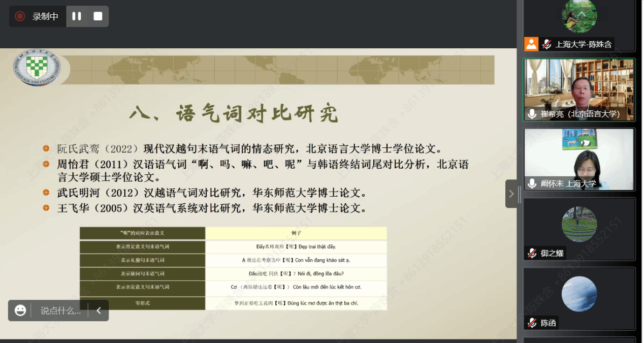This screenshot has height=343, width=644.
Task: Toggle the muted microphone of 上海大学-陈姝含
Action: 547,44
